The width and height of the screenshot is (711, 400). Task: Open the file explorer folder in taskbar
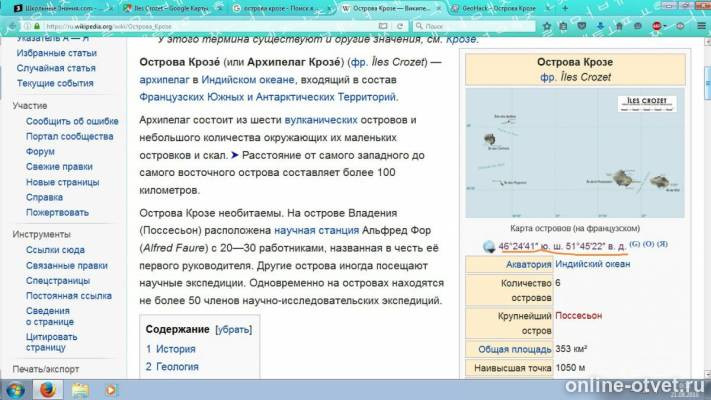(80, 390)
